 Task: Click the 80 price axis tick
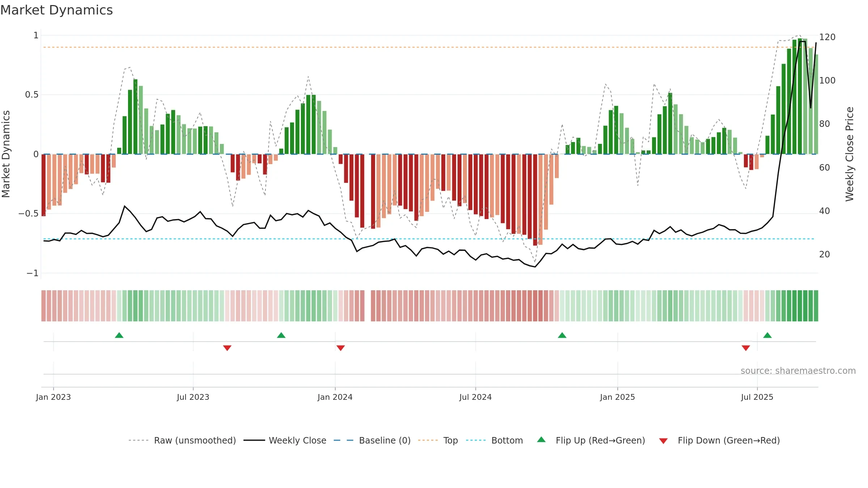pos(825,124)
